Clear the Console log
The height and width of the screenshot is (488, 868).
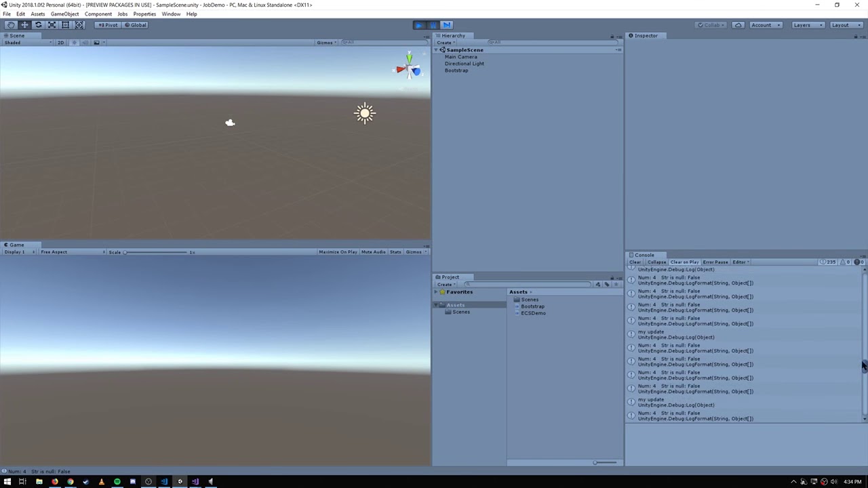pos(635,262)
